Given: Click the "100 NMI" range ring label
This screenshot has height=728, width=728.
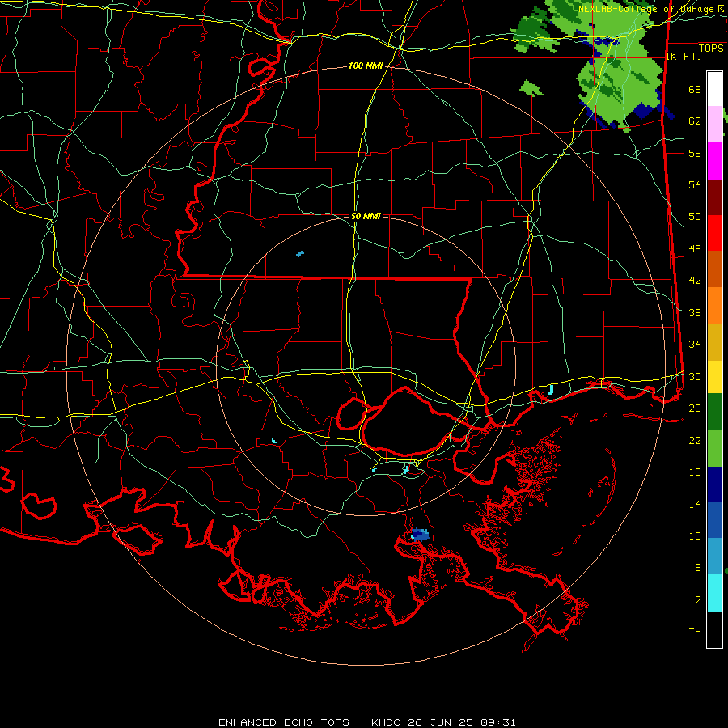Looking at the screenshot, I should coord(366,66).
